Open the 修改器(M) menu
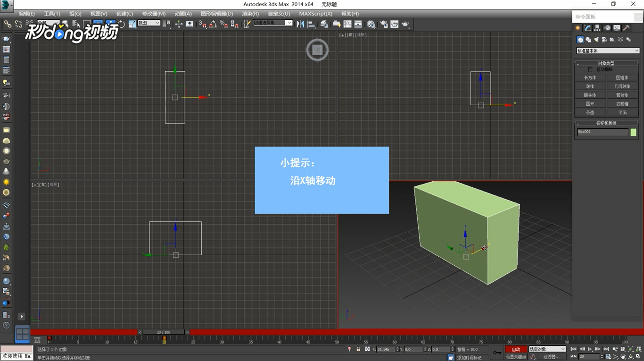Screen dimensions: 644x361 click(154, 14)
